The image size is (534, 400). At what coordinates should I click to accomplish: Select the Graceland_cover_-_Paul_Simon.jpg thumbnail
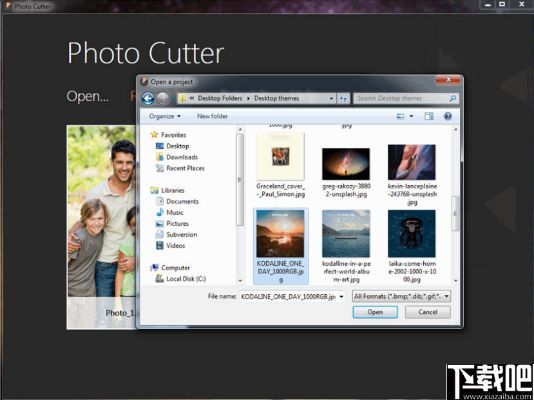coord(280,157)
